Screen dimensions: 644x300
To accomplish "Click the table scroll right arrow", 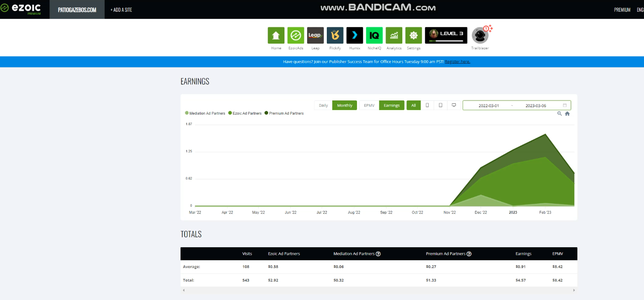I will tap(574, 290).
